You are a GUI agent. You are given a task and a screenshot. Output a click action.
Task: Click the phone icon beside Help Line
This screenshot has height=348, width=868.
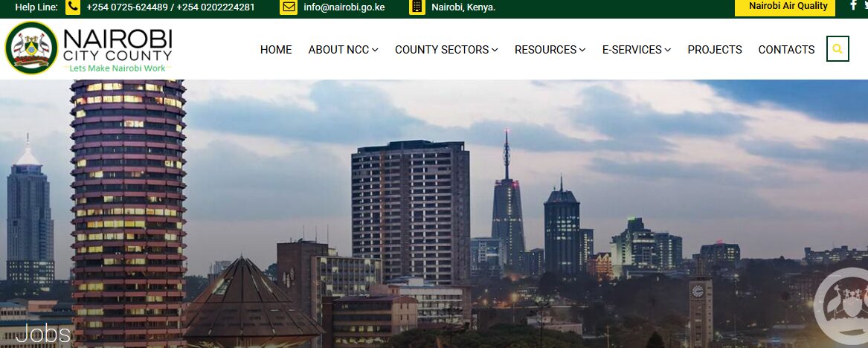[72, 7]
